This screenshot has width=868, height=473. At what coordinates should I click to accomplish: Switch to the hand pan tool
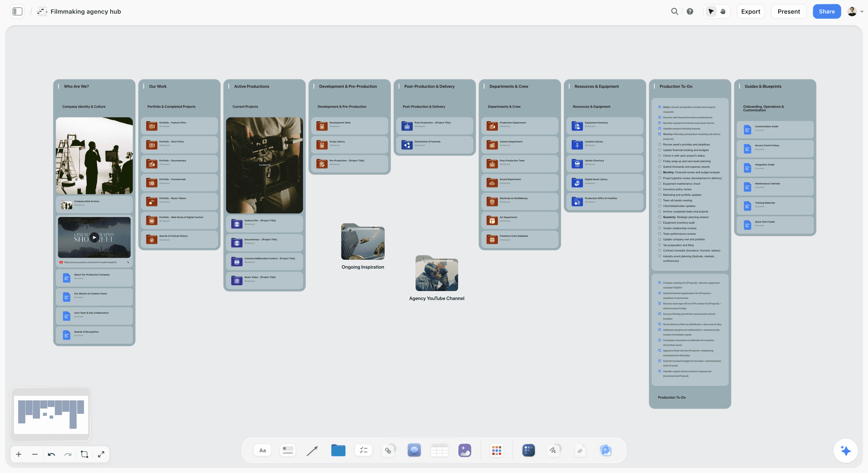(723, 11)
